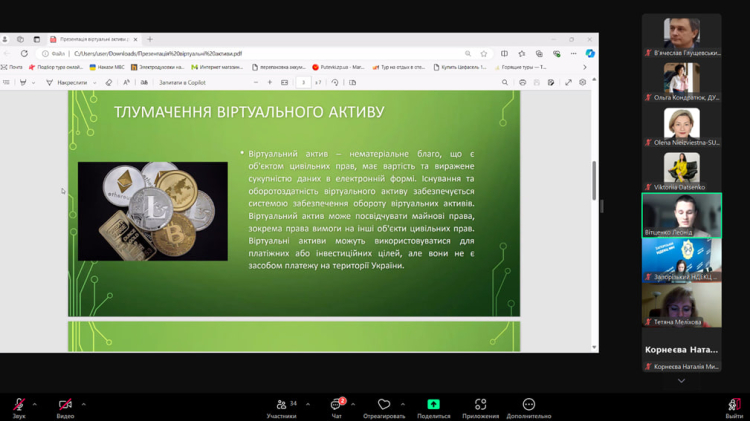This screenshot has width=750, height=421.
Task: Print the PDF using the printer icon
Action: coord(522,82)
